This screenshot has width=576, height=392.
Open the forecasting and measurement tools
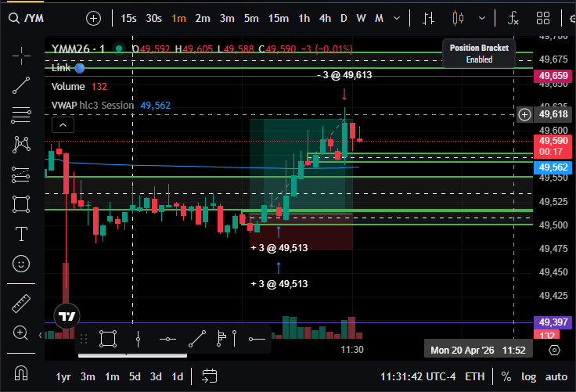coord(21,174)
